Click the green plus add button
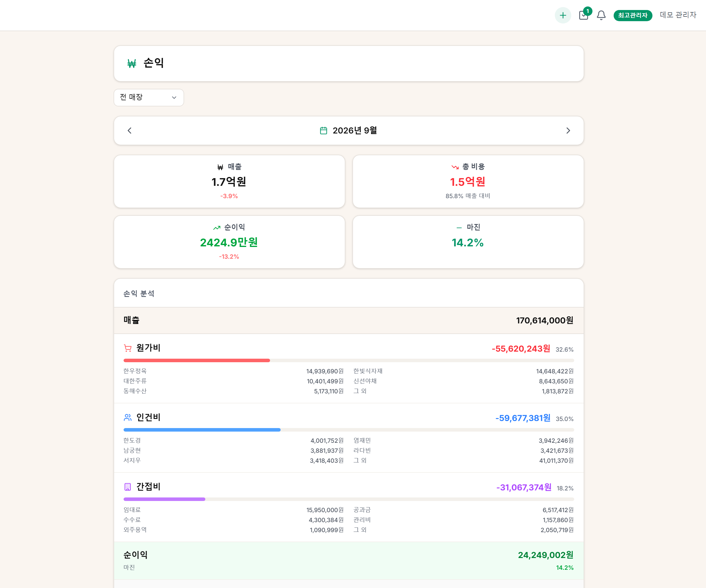706x588 pixels. point(563,15)
